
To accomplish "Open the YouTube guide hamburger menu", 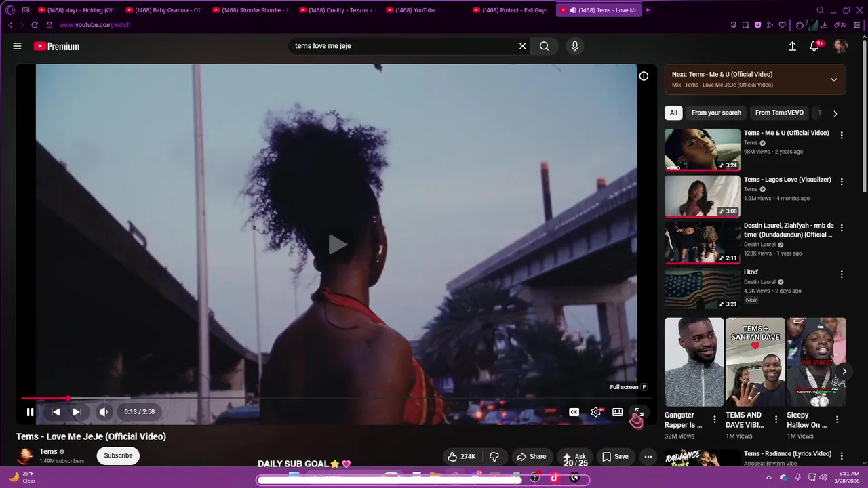I will (x=17, y=46).
